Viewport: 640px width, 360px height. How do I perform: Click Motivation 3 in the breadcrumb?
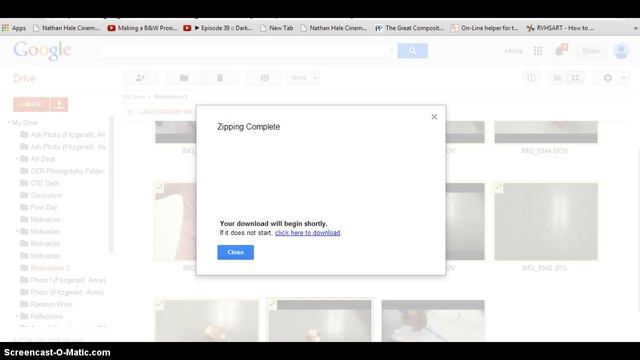pyautogui.click(x=171, y=97)
